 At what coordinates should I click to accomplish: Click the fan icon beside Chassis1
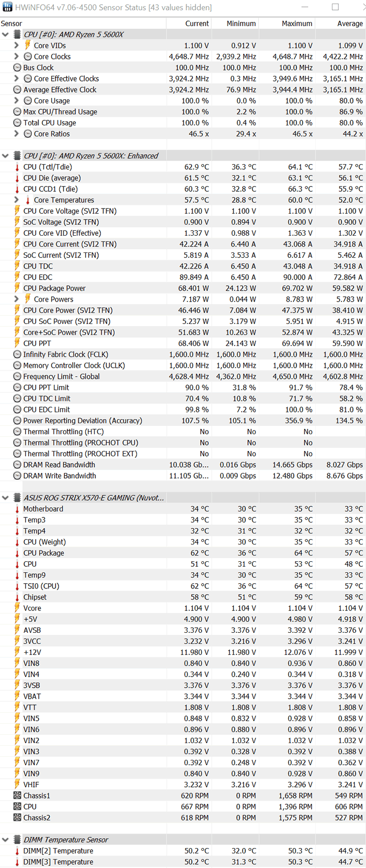[x=17, y=796]
